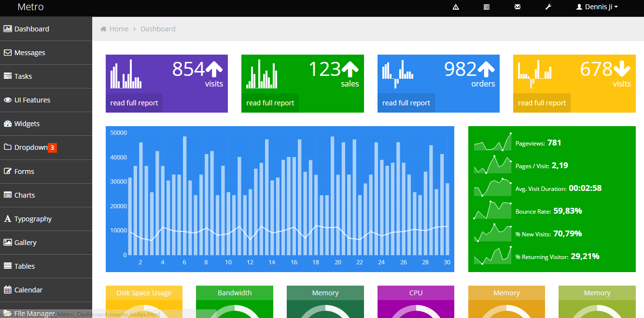This screenshot has width=644, height=318.
Task: Open Tables in the sidebar
Action: pos(46,266)
